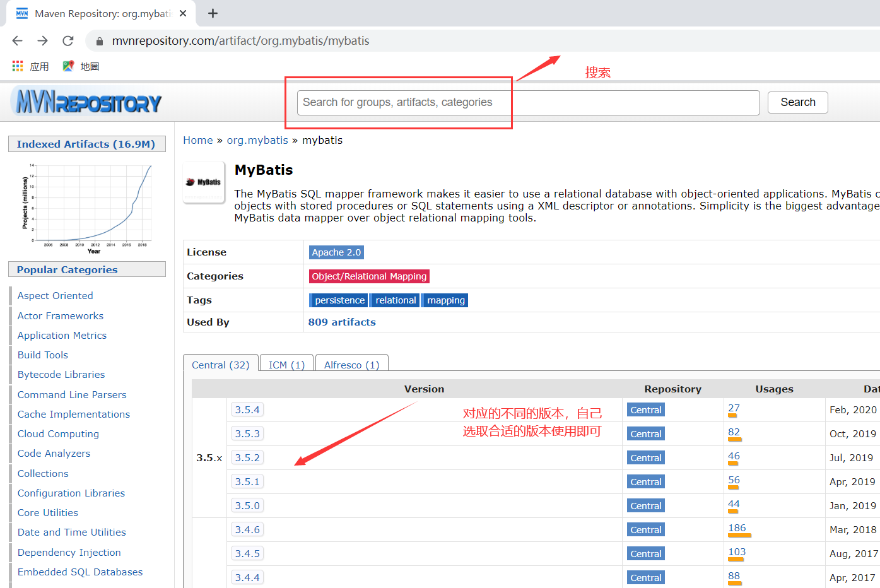Open version 3.5.1
Screen dimensions: 880x588
pyautogui.click(x=247, y=481)
